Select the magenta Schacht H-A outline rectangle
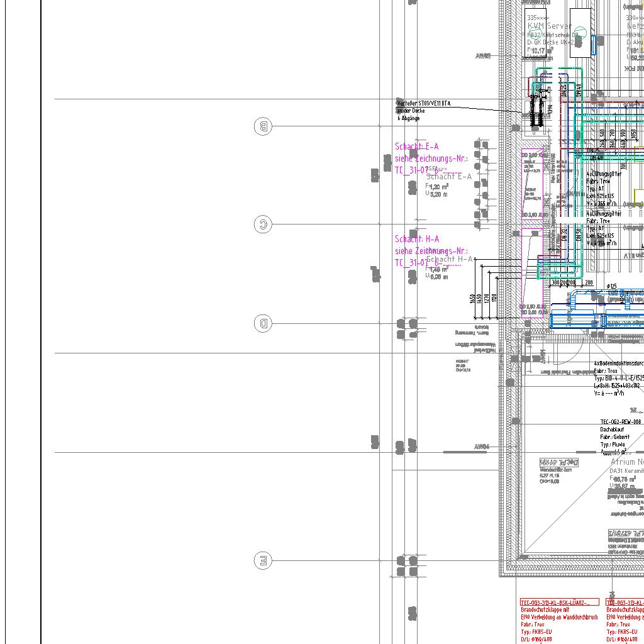 (x=532, y=273)
